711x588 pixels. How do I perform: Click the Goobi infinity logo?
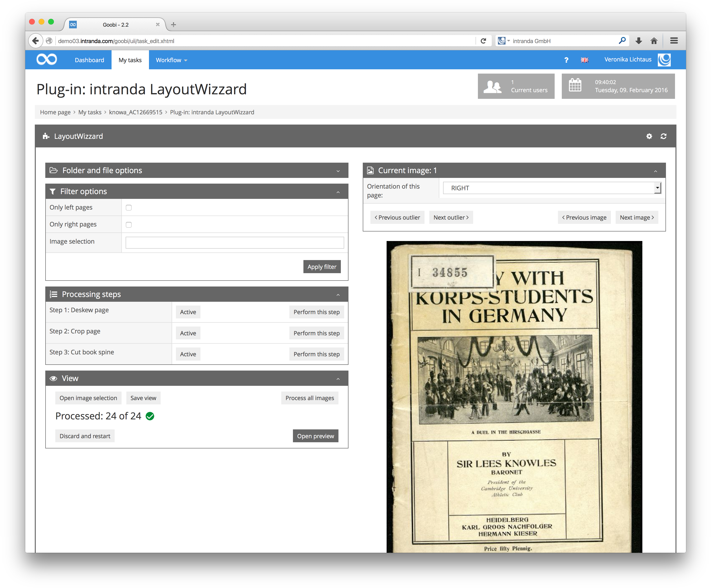(x=47, y=60)
